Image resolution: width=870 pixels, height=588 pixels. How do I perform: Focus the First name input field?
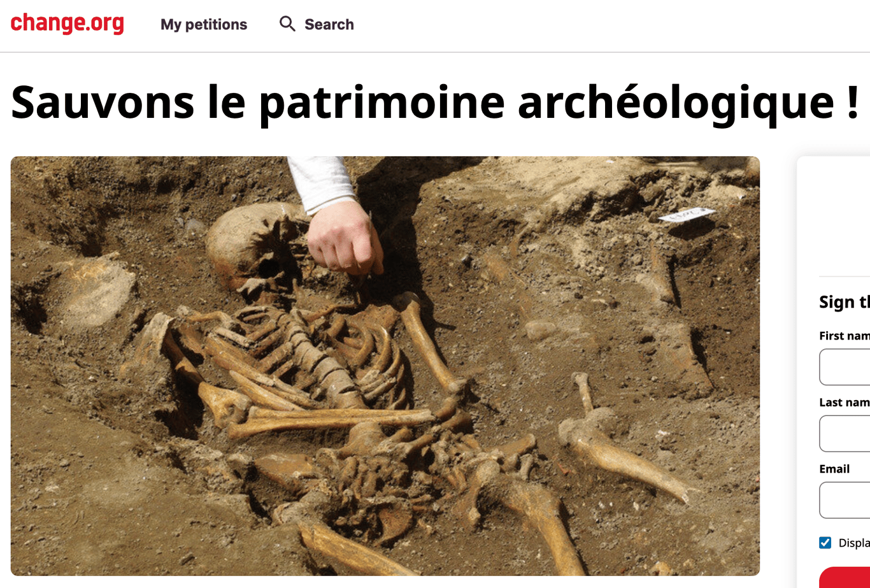pos(845,367)
